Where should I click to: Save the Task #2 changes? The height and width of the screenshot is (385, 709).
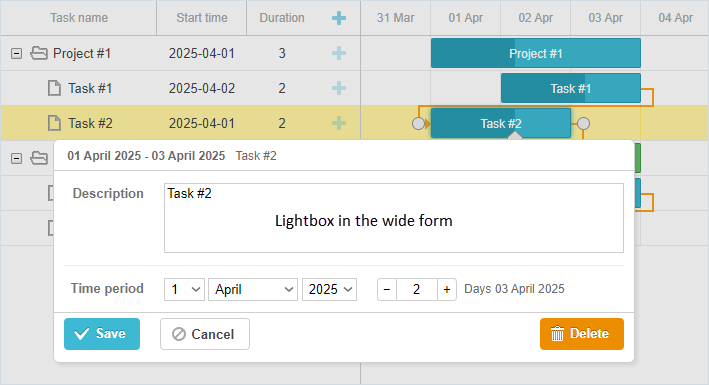coord(102,334)
